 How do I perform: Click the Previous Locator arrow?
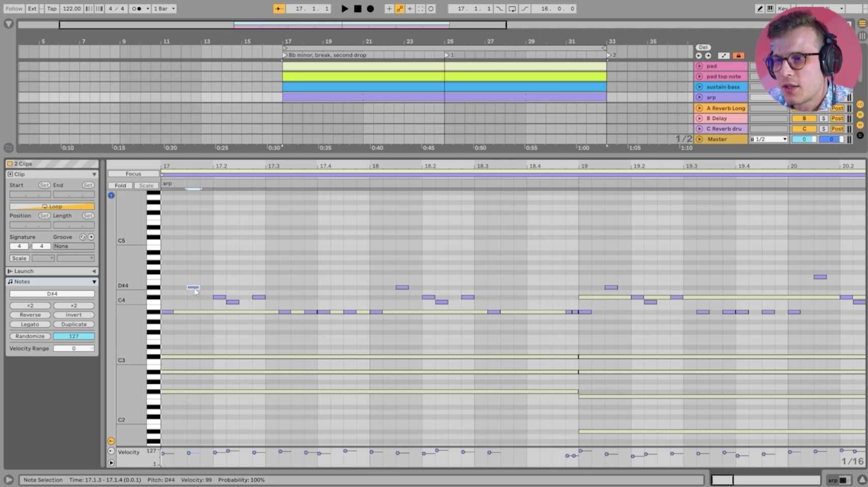[699, 55]
